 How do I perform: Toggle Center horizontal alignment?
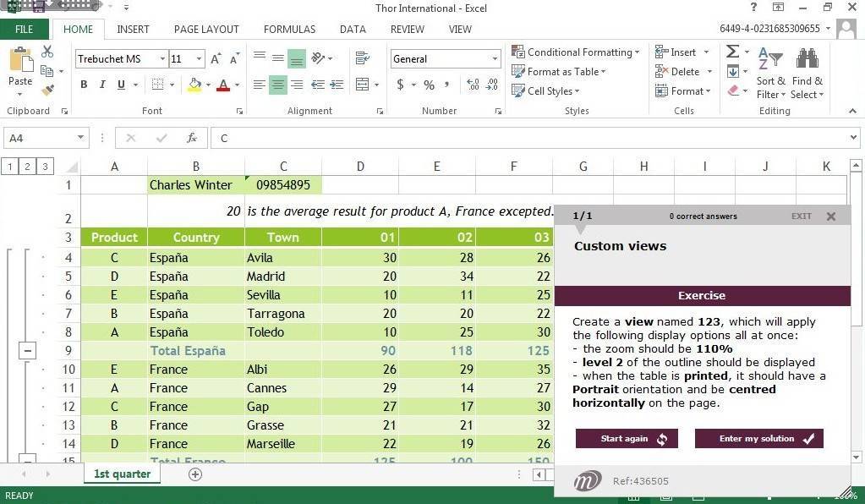pos(277,85)
